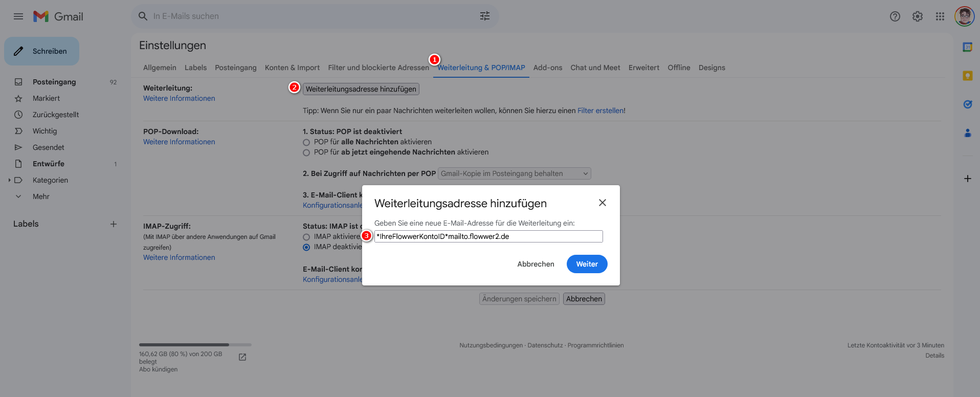Screen dimensions: 980x397
Task: Open the account profile avatar
Action: pyautogui.click(x=964, y=16)
